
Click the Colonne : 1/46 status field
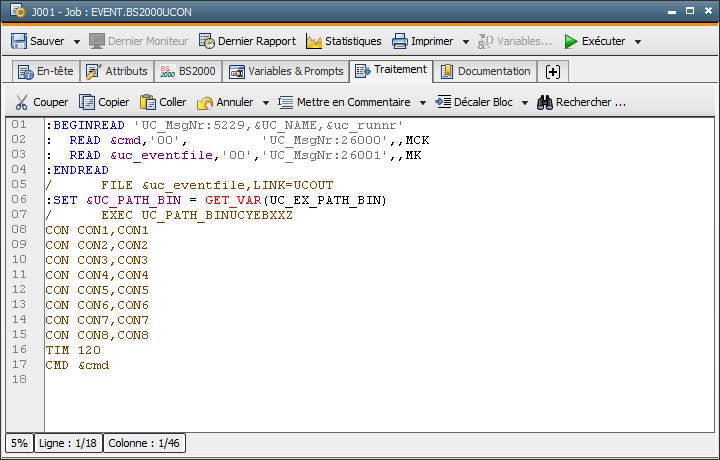[144, 443]
